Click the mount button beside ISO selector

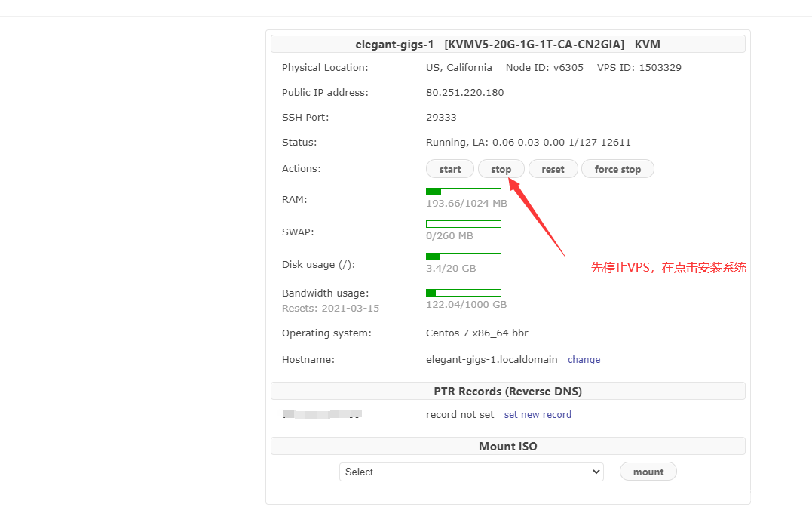pos(648,472)
